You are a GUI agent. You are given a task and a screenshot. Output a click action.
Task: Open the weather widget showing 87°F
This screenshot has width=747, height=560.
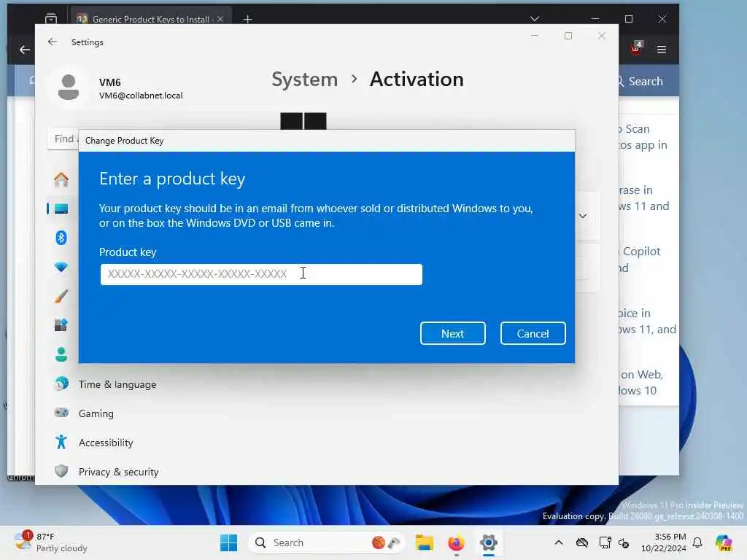[50, 542]
